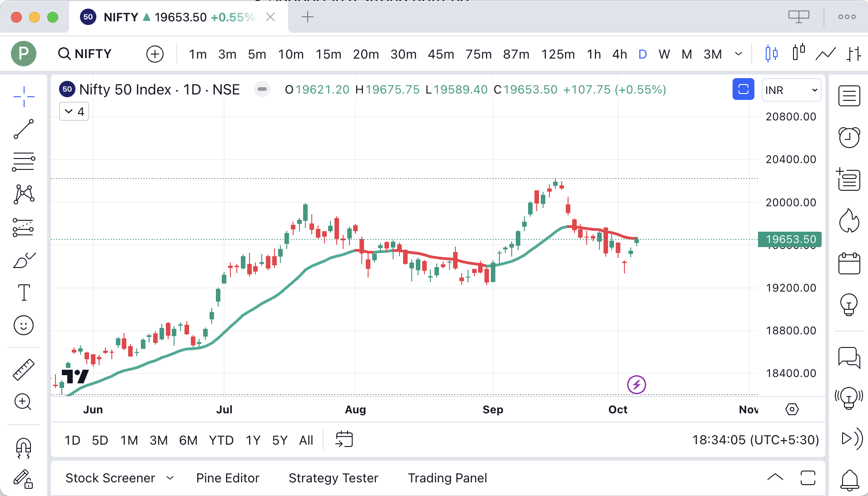Set date range to 5Y
This screenshot has width=868, height=496.
280,440
